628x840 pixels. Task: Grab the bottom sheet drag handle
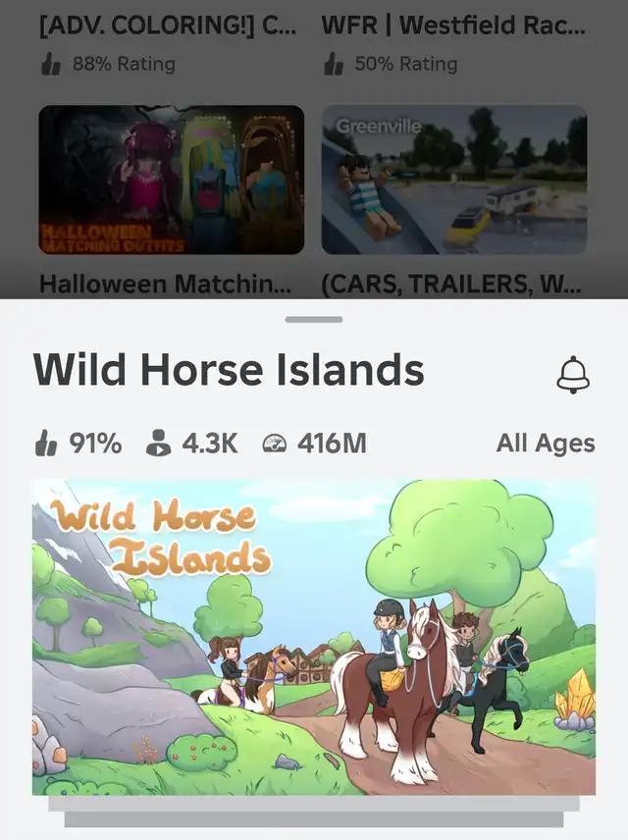click(x=314, y=320)
